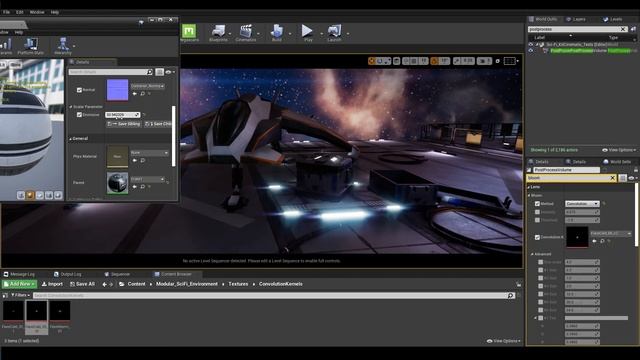This screenshot has width=640, height=360.
Task: Open Content Browser View Options
Action: tap(503, 341)
